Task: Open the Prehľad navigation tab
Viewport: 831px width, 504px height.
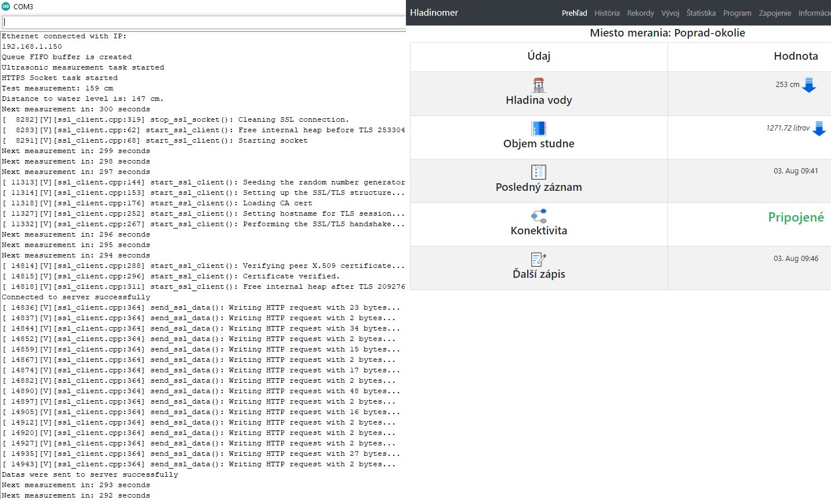Action: pos(574,13)
